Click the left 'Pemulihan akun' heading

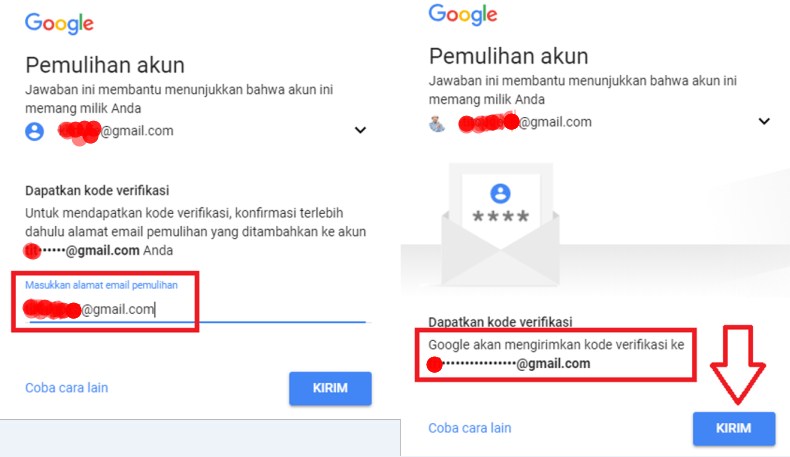tap(105, 65)
